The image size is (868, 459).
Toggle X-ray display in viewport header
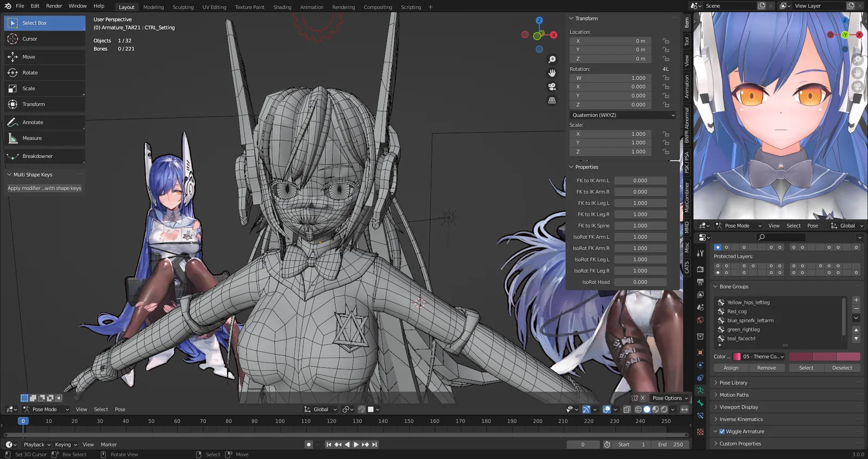point(627,410)
